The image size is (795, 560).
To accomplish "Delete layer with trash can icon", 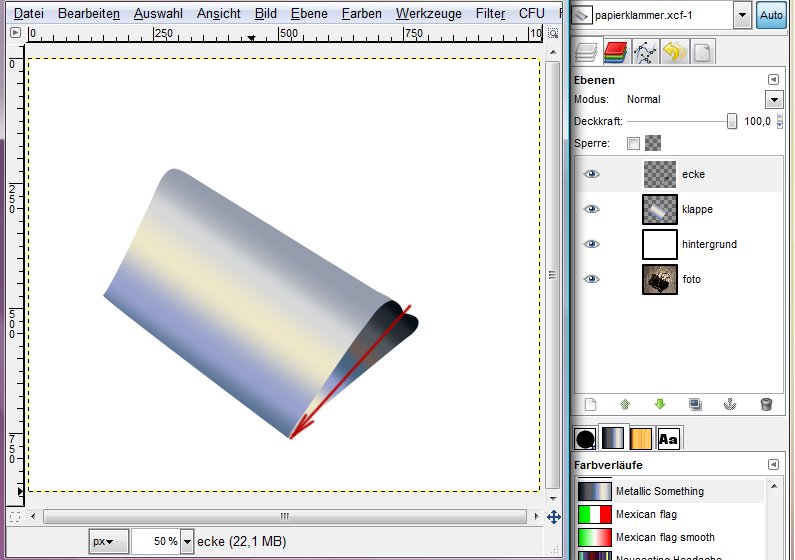I will click(766, 404).
